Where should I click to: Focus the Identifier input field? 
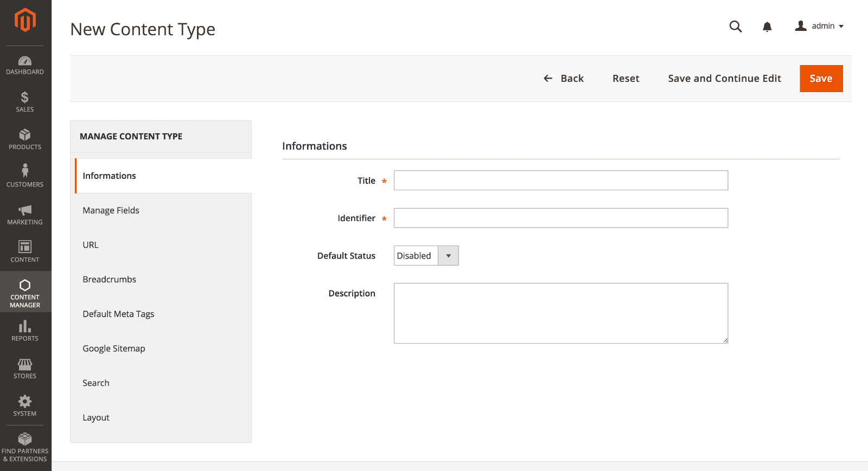561,218
